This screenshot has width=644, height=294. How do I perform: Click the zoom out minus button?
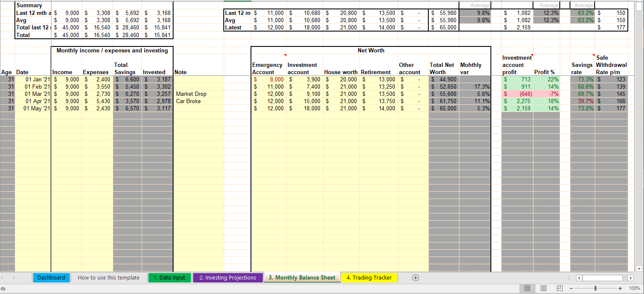[572, 288]
